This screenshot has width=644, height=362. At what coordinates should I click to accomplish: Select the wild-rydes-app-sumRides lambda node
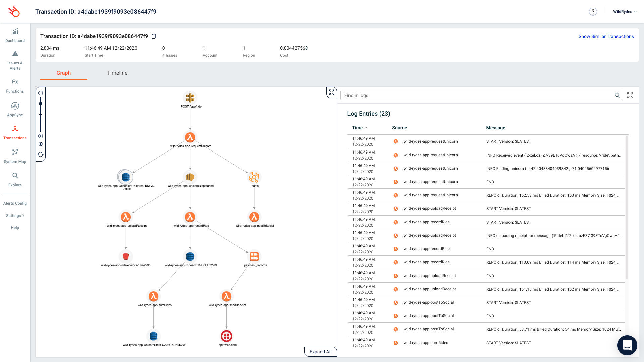(154, 296)
